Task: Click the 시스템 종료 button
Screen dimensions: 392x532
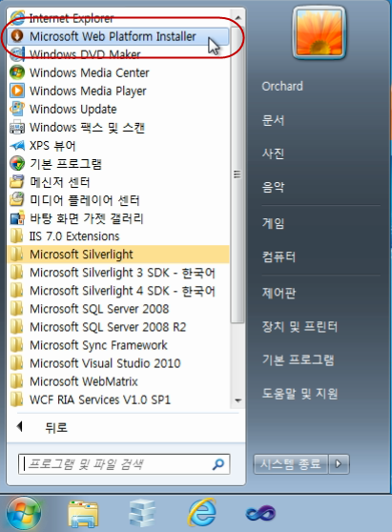Action: tap(291, 463)
